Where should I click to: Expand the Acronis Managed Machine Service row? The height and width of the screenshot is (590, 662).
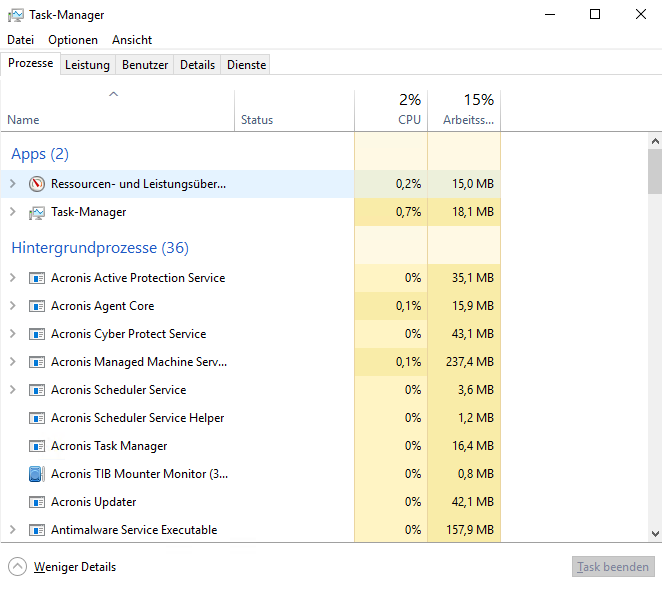pos(13,362)
